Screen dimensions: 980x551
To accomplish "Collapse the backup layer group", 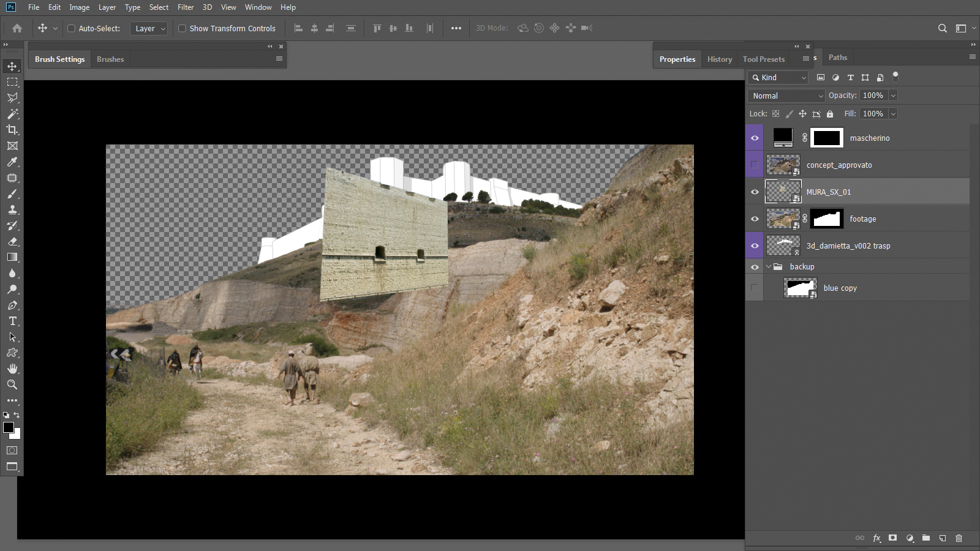I will click(769, 267).
